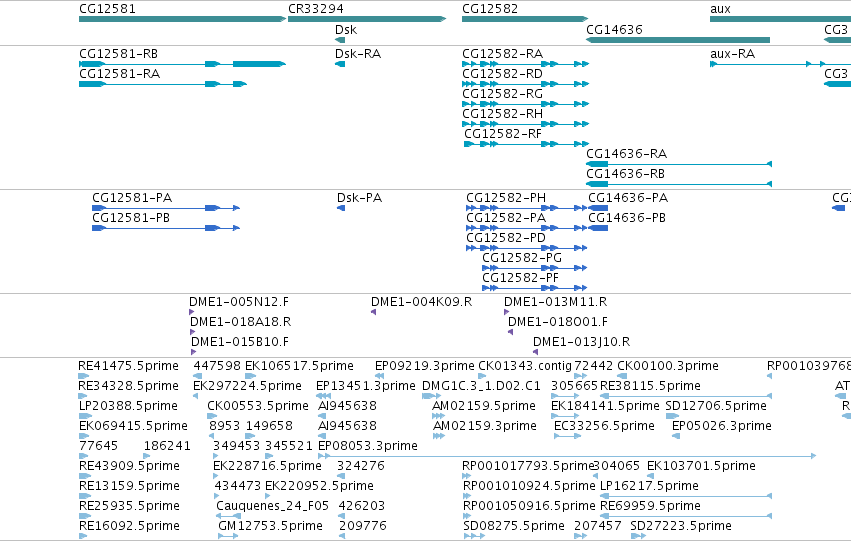This screenshot has width=851, height=541.
Task: Select the Dsk-PA protein arrow glyph
Action: (x=341, y=208)
